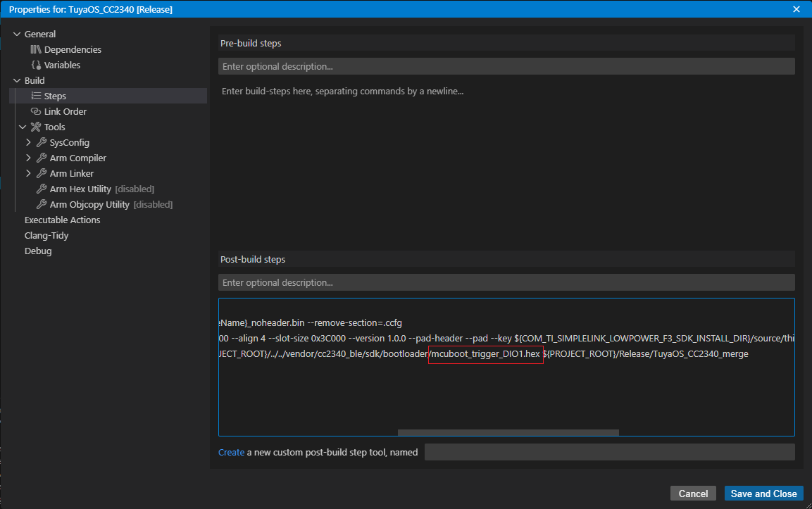Select the General tree label
Image resolution: width=812 pixels, height=509 pixels.
(40, 34)
